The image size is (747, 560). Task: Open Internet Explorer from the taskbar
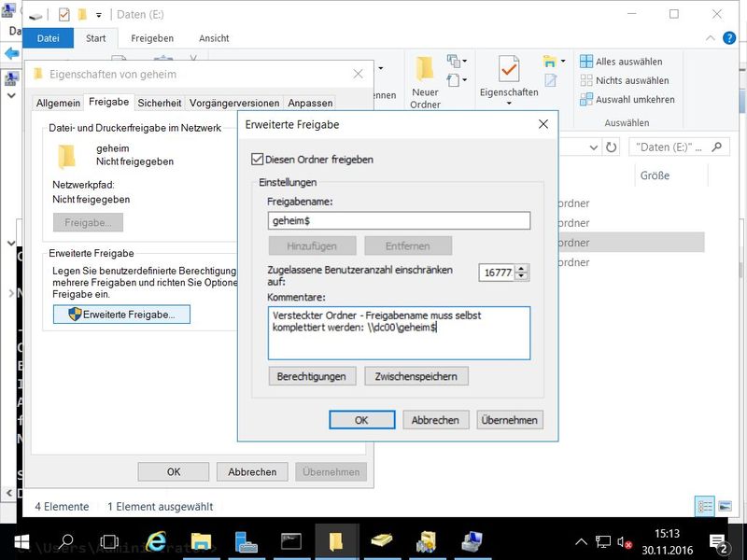pos(155,540)
